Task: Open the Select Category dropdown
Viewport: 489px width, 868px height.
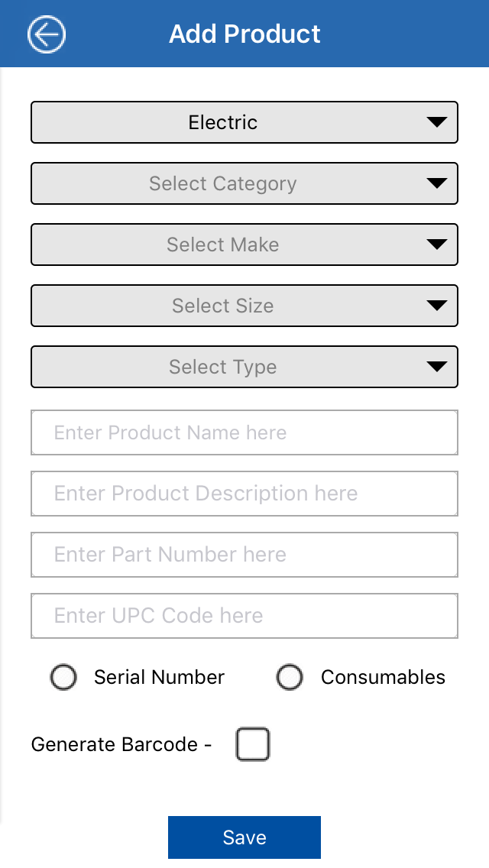Action: (x=223, y=183)
